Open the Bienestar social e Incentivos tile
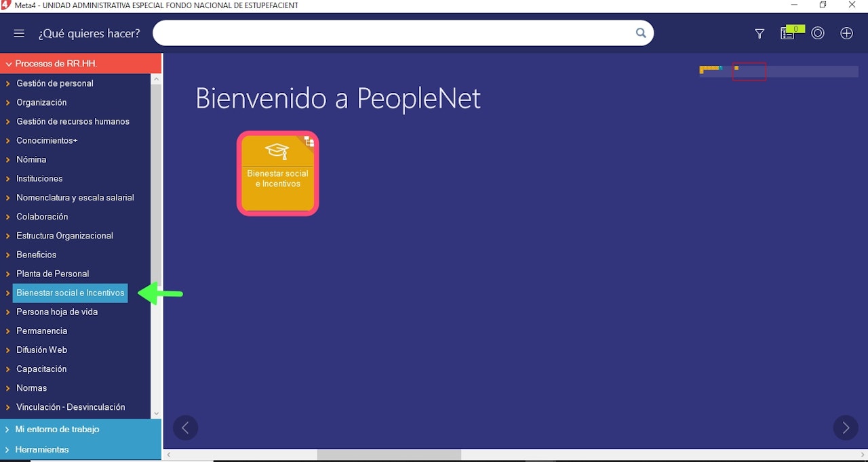868x462 pixels. click(x=278, y=173)
